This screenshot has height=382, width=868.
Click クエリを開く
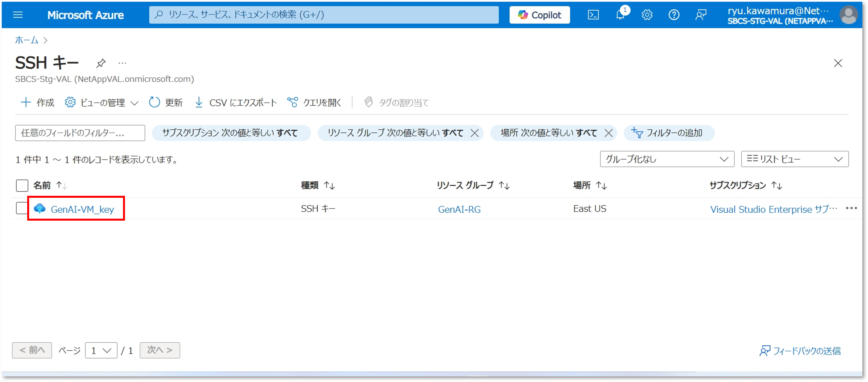click(314, 102)
